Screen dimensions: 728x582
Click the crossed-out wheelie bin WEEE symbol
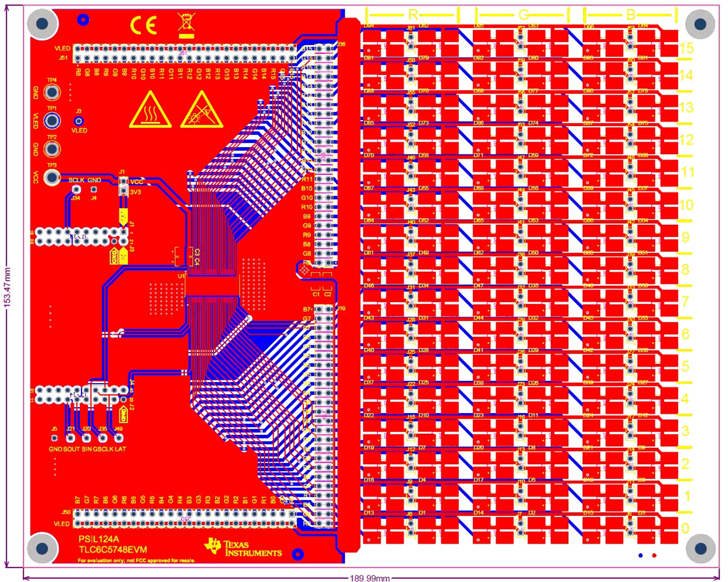[x=186, y=26]
